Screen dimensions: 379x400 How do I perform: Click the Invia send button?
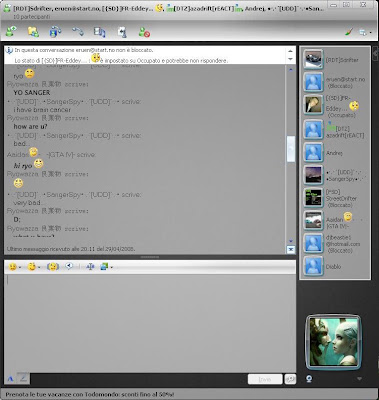pos(265,379)
